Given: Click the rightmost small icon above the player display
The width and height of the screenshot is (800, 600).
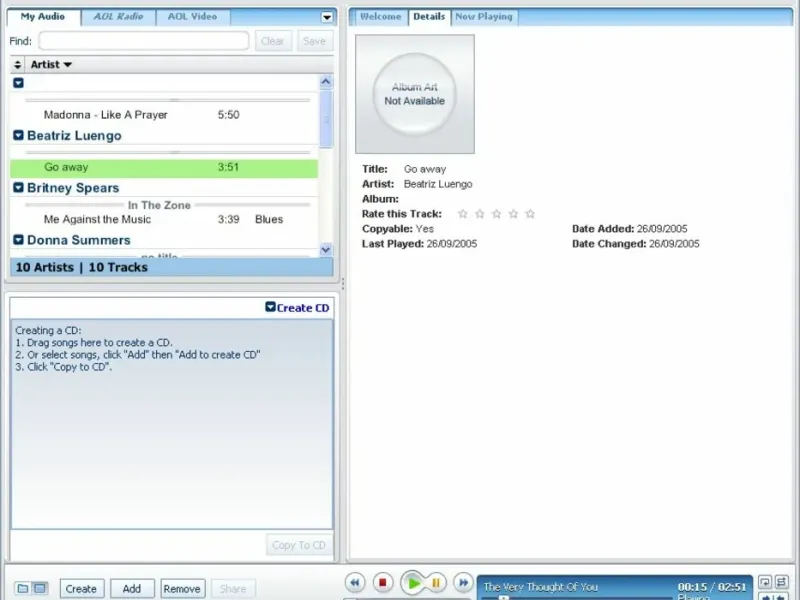Looking at the screenshot, I should click(x=782, y=582).
